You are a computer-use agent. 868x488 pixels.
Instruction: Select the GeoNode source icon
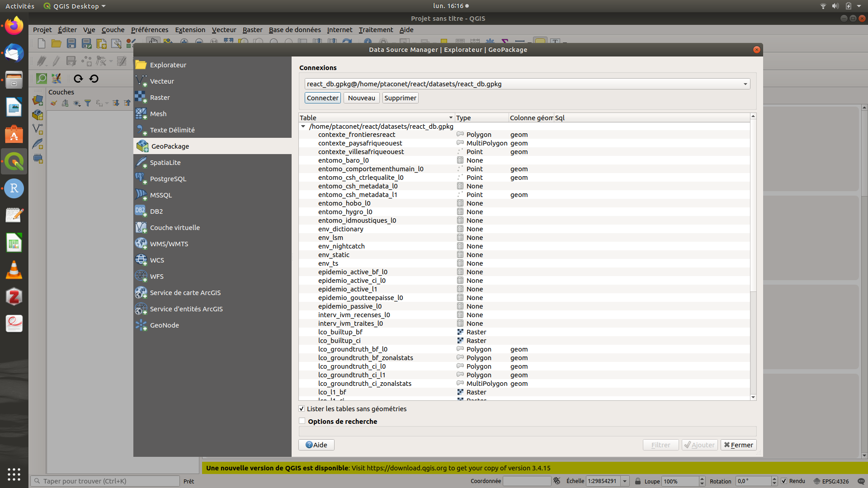click(x=141, y=325)
